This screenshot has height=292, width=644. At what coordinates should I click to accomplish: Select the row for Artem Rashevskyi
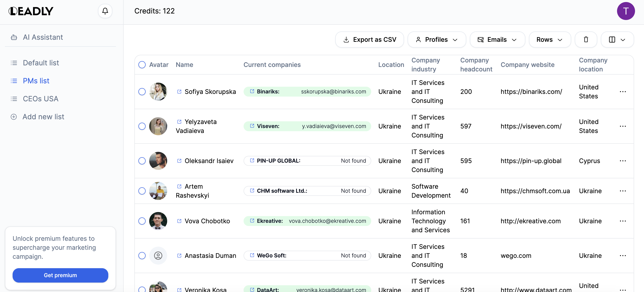pos(142,191)
